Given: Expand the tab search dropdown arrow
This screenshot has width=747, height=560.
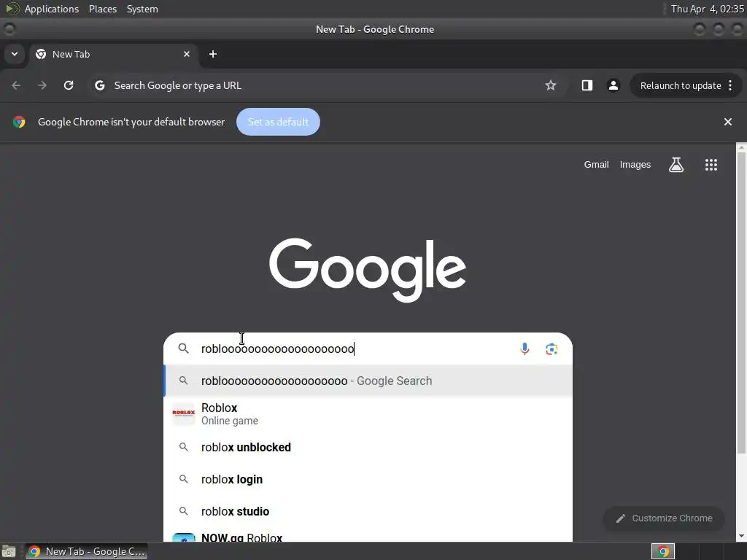Looking at the screenshot, I should point(15,54).
